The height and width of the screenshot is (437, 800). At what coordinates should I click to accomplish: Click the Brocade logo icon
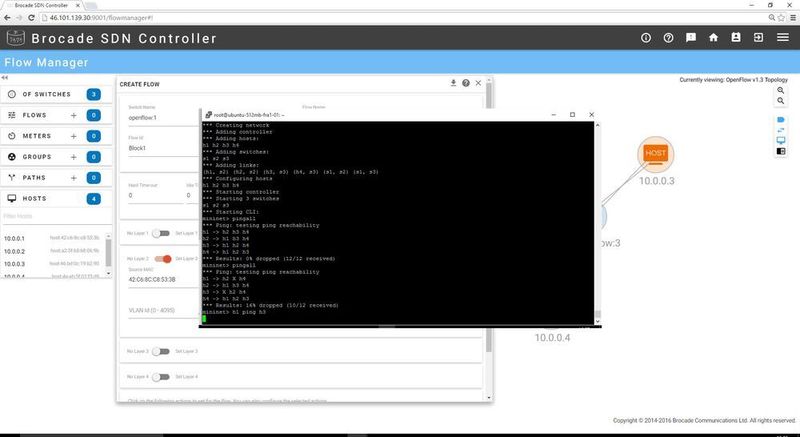click(16, 38)
